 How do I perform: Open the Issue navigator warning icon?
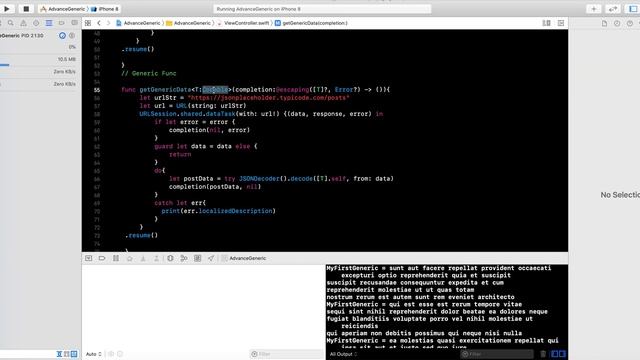click(23, 23)
